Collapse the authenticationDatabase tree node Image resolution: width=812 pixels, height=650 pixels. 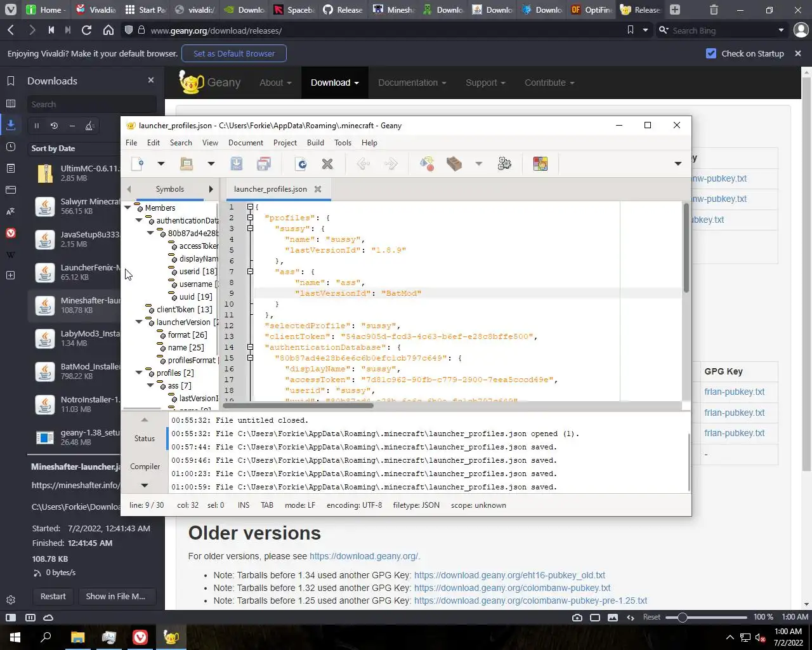pyautogui.click(x=140, y=220)
